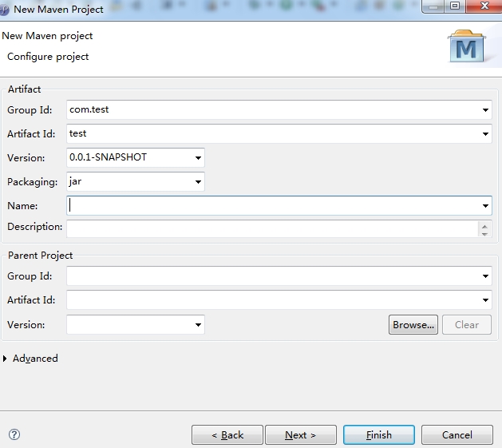Expand the Advanced section
This screenshot has height=448, width=502.
pos(5,359)
